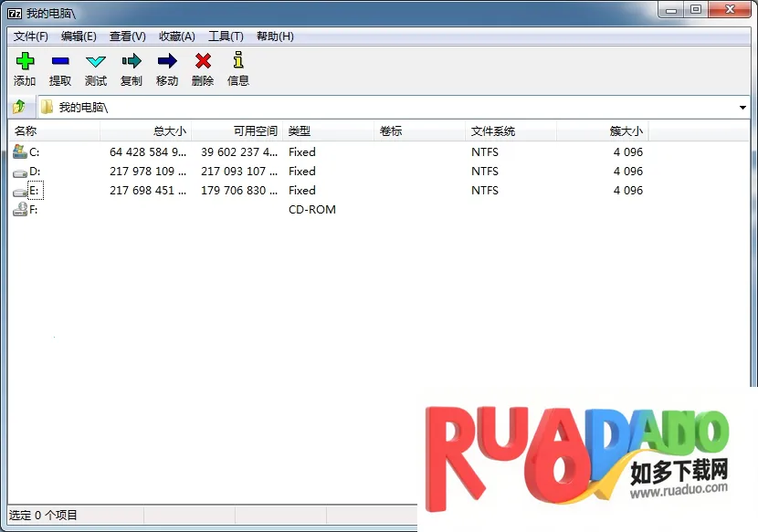Click the red Delete (删除) X icon

(203, 61)
